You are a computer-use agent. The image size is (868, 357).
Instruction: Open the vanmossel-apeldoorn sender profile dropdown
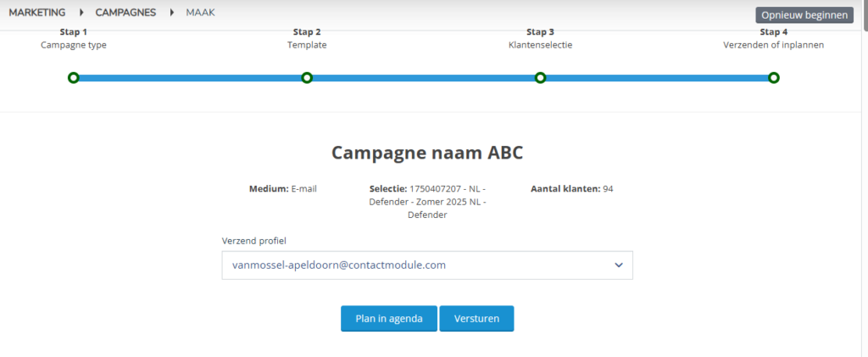coord(427,265)
